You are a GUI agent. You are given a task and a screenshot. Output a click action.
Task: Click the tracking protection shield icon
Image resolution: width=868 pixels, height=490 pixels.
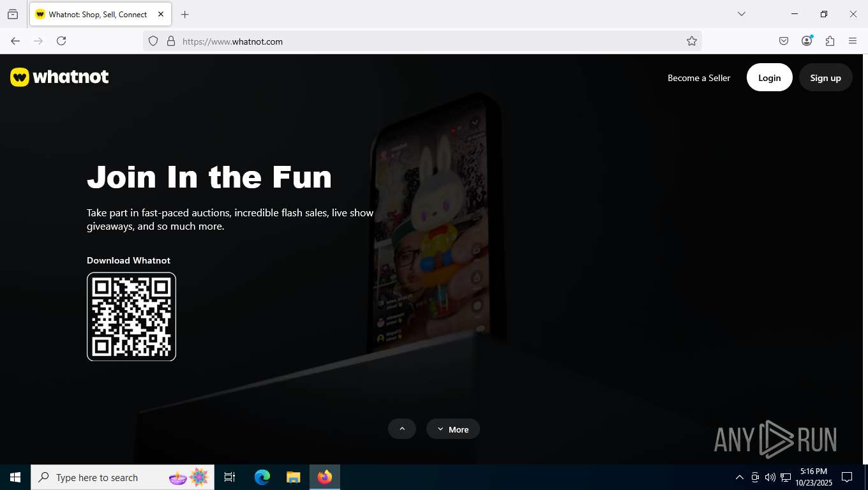click(x=153, y=41)
